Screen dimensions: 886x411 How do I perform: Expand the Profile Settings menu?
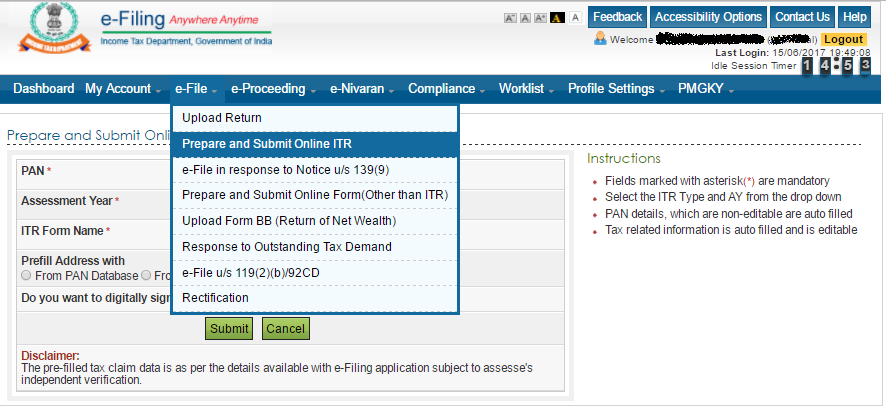click(615, 89)
